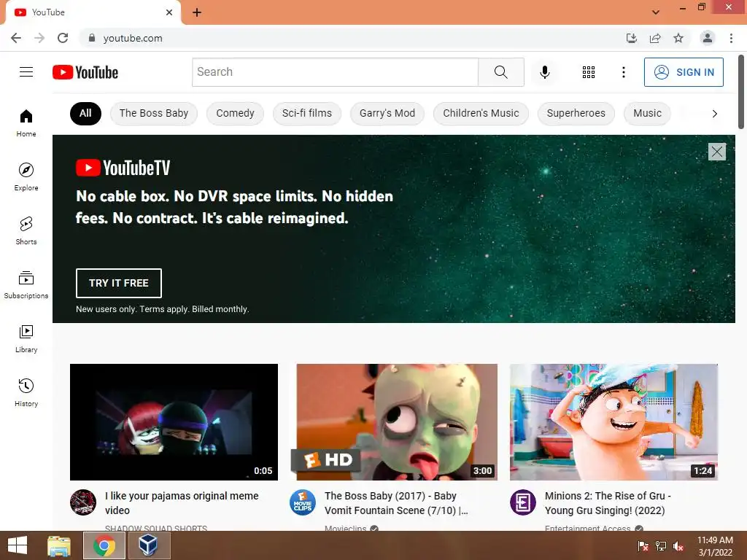Select the YouTube browser tab
The width and height of the screenshot is (747, 560).
click(x=93, y=12)
